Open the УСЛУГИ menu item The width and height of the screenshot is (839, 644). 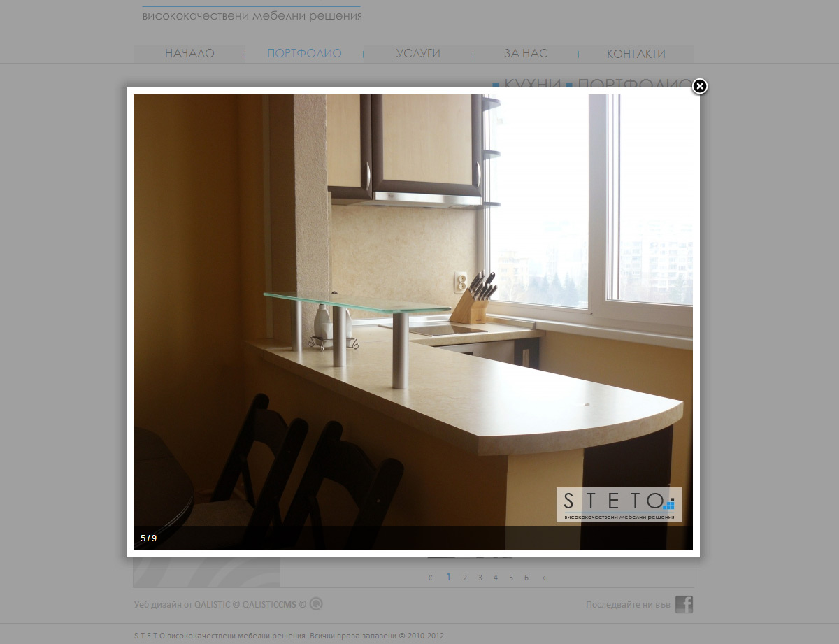pos(418,54)
